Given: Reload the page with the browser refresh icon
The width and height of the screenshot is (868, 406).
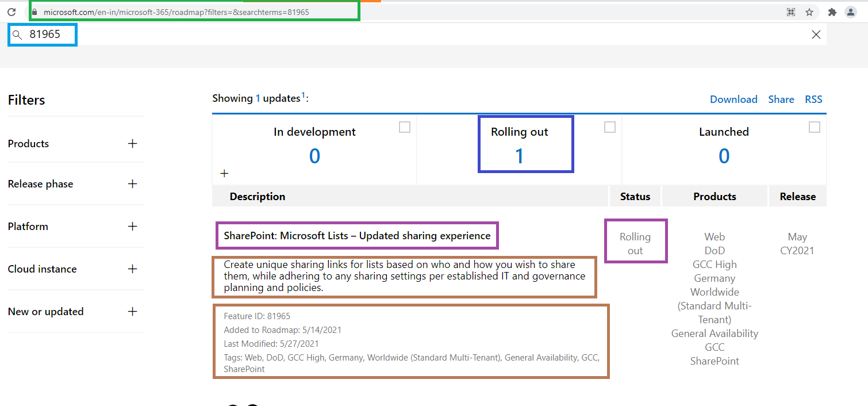Looking at the screenshot, I should 11,12.
